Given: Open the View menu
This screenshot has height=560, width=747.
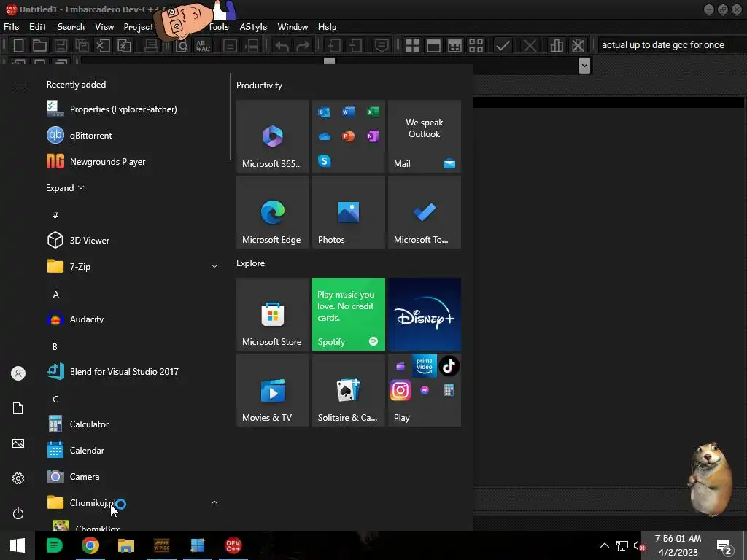Looking at the screenshot, I should pos(104,27).
